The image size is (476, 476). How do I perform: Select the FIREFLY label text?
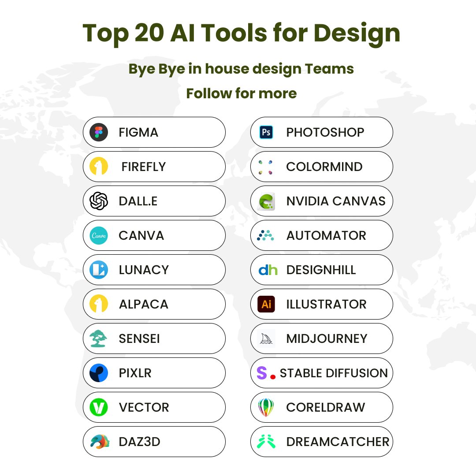point(144,167)
